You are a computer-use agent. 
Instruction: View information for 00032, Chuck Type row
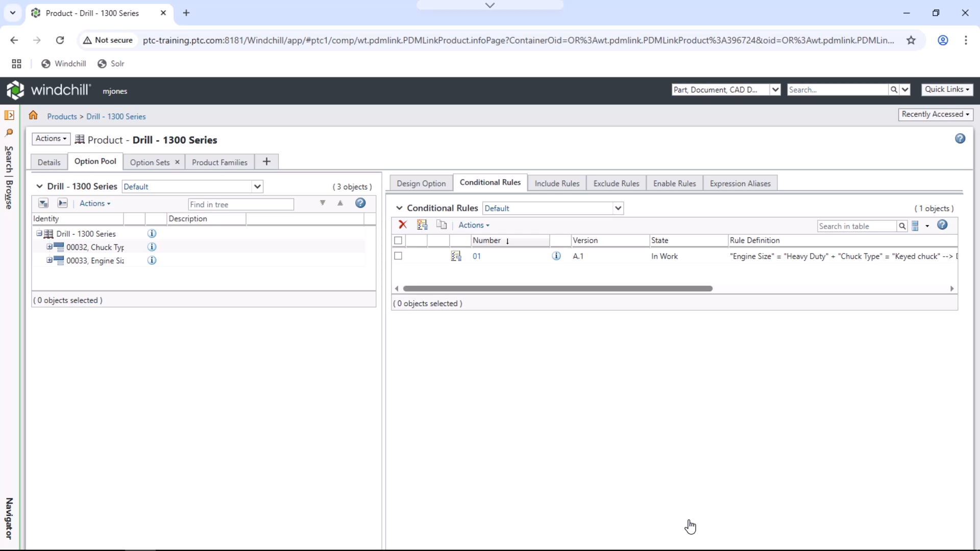152,247
